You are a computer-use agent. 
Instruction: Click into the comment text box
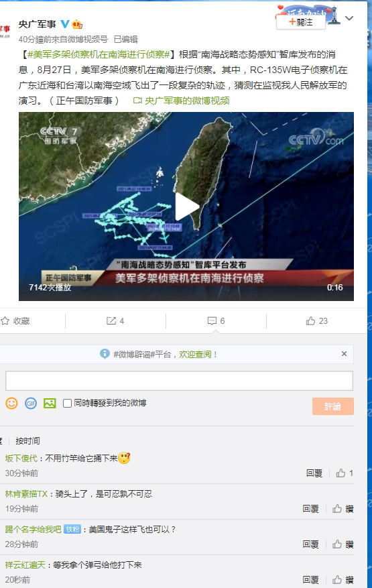[x=179, y=381]
